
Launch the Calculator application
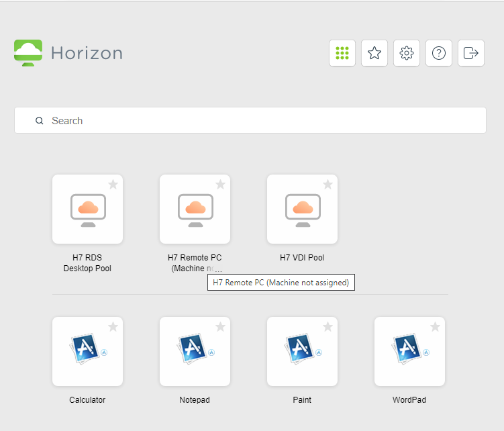(x=87, y=352)
